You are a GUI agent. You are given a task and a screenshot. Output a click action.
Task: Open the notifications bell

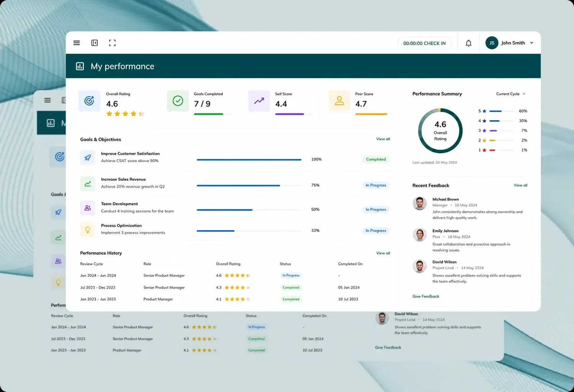pos(468,43)
